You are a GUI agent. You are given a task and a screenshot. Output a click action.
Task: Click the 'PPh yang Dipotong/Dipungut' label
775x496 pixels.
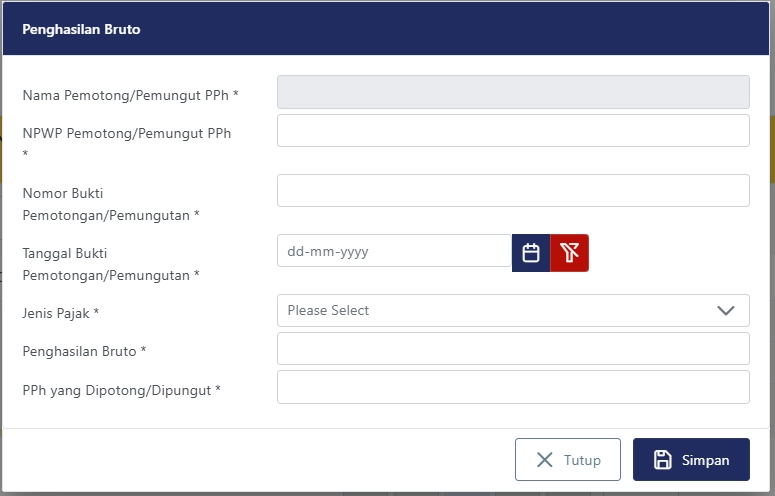[121, 390]
